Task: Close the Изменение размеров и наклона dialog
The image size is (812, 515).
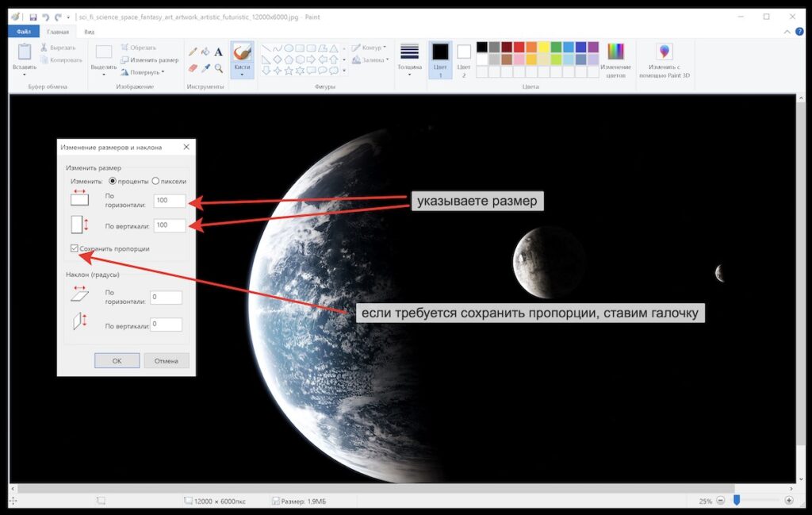Action: point(186,147)
